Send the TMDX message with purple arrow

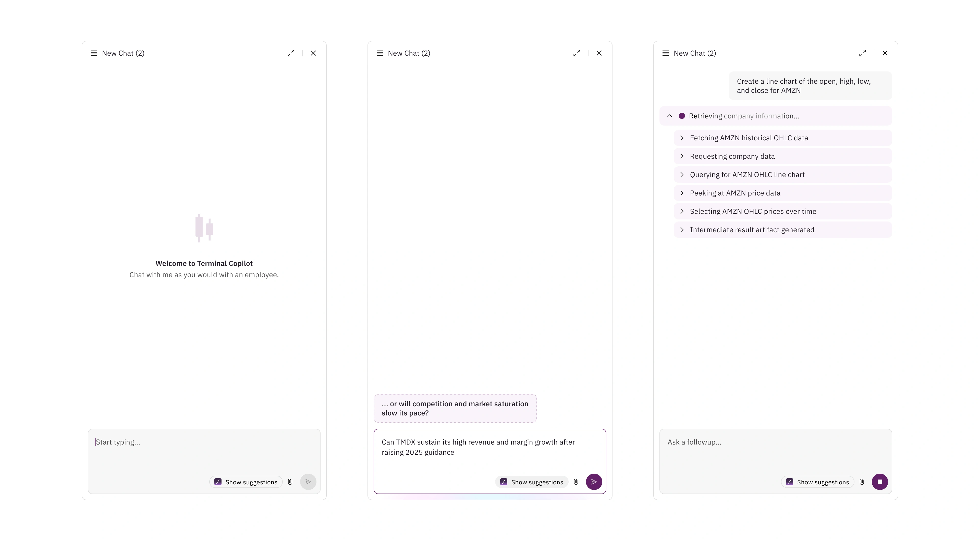coord(594,482)
